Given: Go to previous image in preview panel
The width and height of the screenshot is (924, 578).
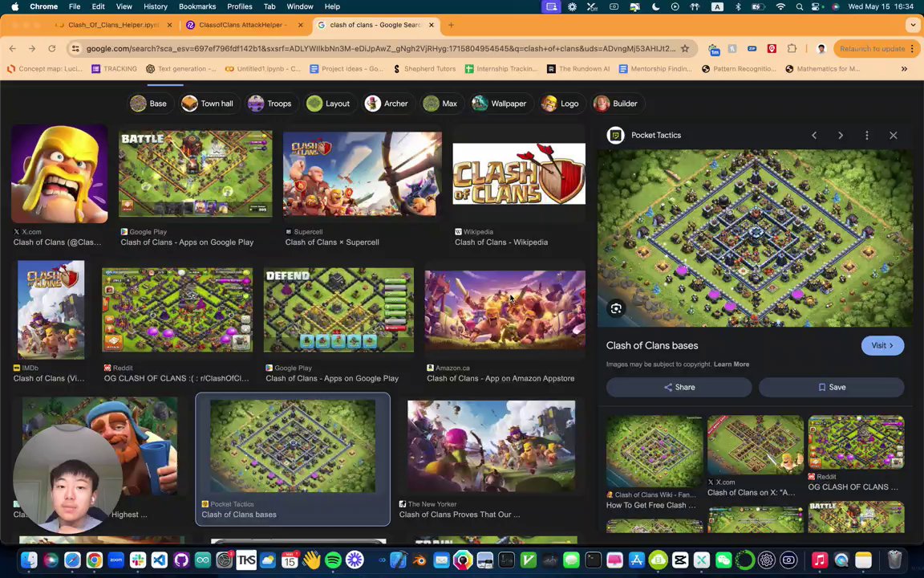Looking at the screenshot, I should pyautogui.click(x=814, y=135).
